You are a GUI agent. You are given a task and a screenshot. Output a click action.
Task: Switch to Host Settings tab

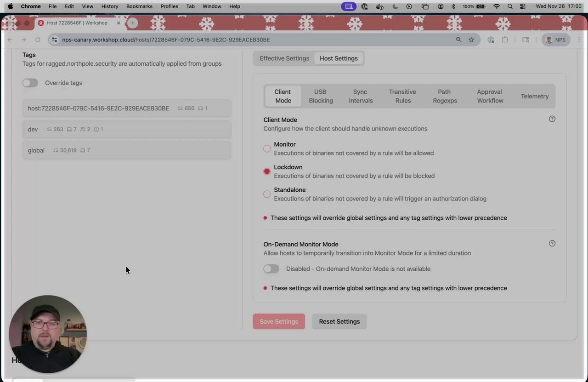point(339,58)
